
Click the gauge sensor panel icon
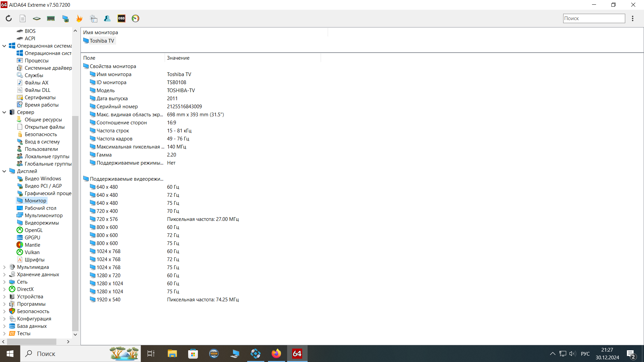point(136,18)
